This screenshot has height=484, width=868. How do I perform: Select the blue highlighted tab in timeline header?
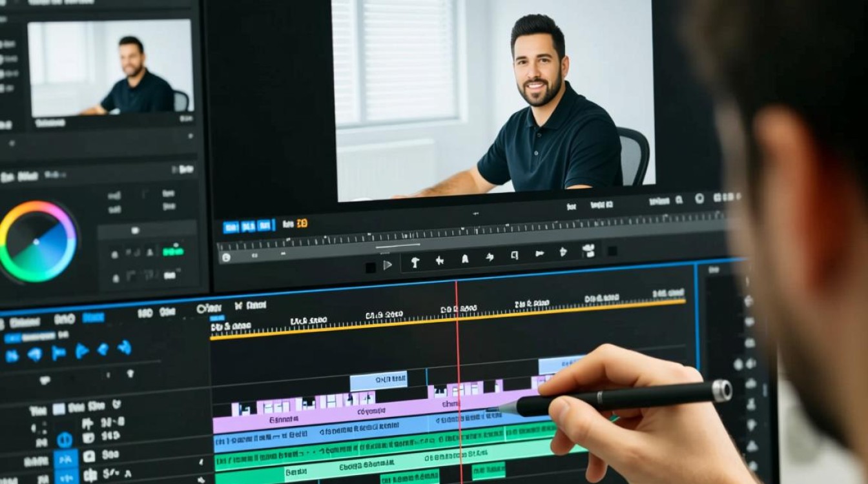coord(94,318)
